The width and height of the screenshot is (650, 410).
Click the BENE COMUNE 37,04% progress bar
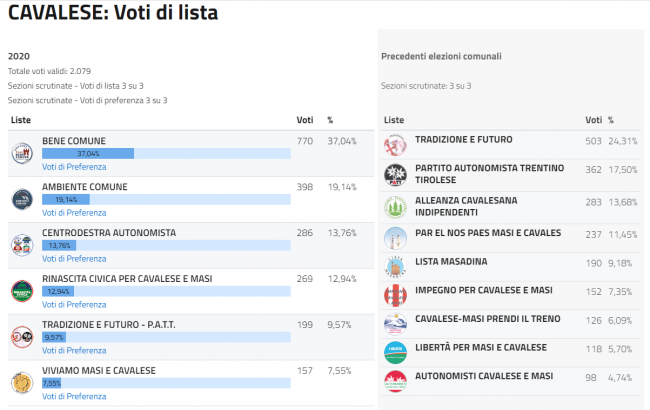click(x=88, y=154)
